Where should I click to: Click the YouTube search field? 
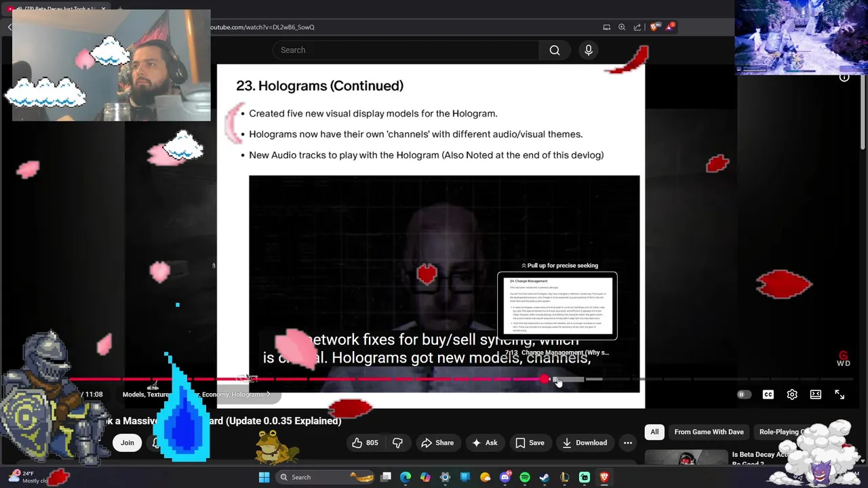point(406,50)
